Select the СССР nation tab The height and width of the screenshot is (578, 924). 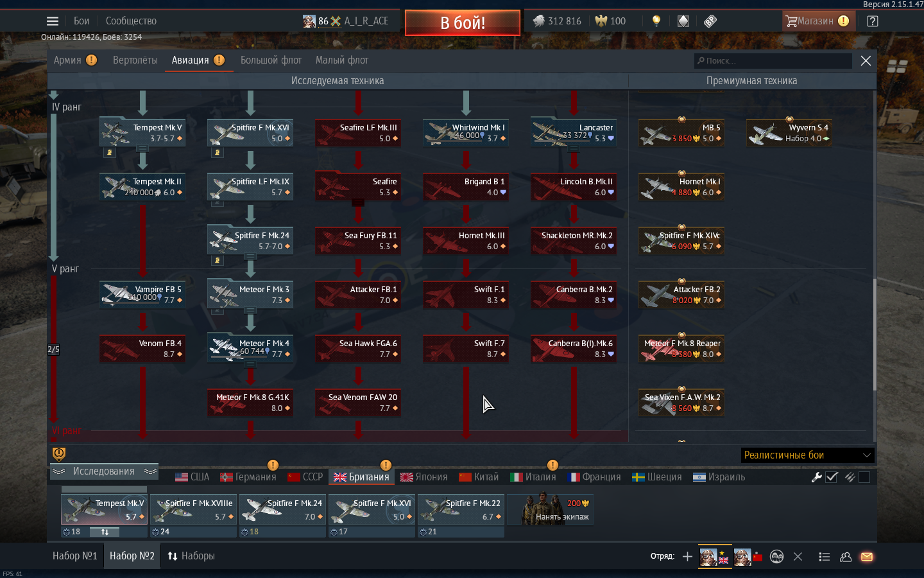(305, 477)
